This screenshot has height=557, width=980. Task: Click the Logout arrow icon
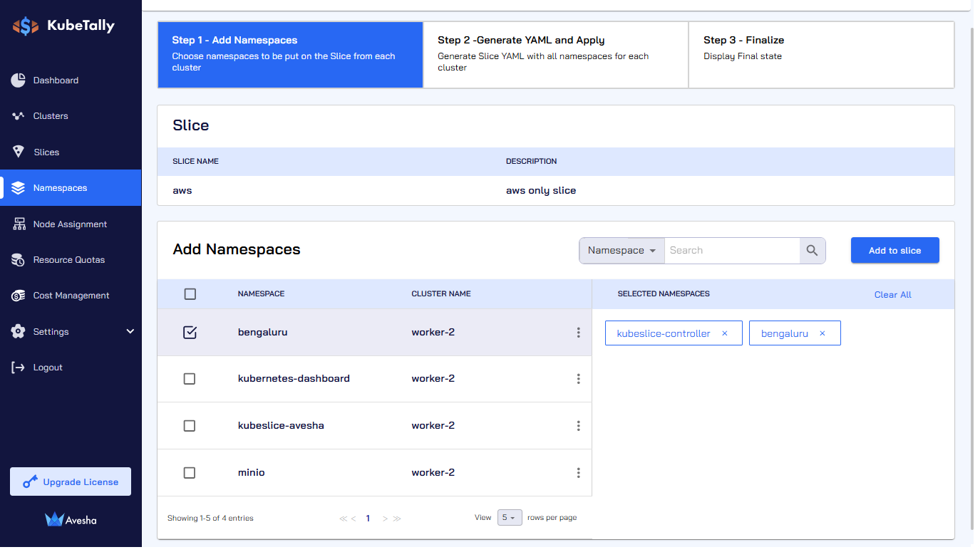click(x=19, y=368)
